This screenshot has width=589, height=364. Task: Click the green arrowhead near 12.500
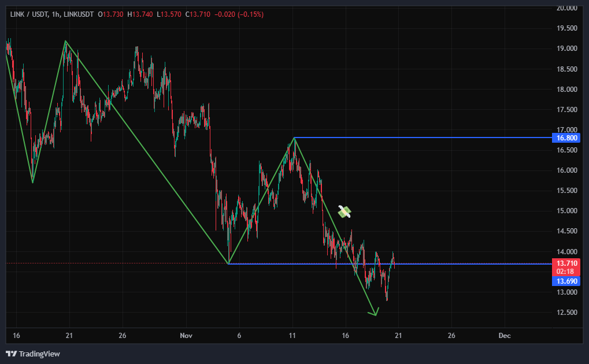pyautogui.click(x=375, y=313)
